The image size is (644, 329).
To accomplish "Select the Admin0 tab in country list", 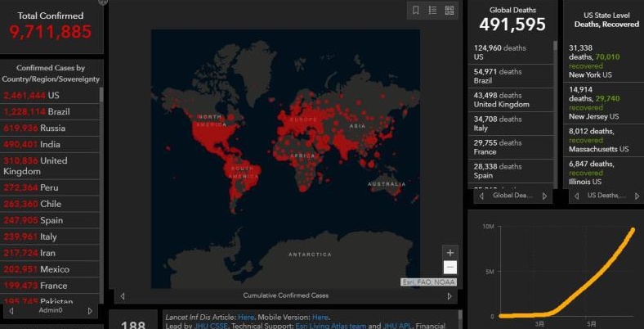I will [x=50, y=311].
